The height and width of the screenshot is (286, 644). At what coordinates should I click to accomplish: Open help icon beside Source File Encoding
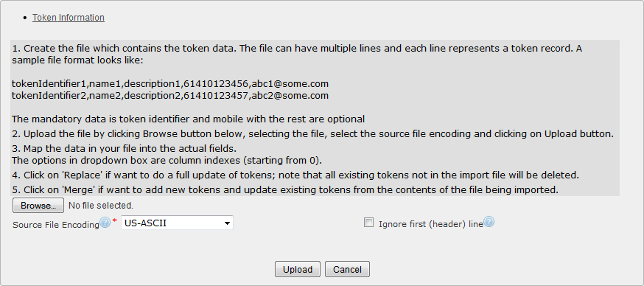pos(105,223)
